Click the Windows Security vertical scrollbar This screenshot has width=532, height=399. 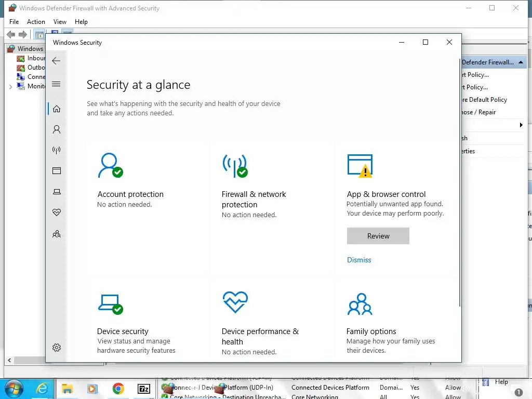pyautogui.click(x=460, y=182)
